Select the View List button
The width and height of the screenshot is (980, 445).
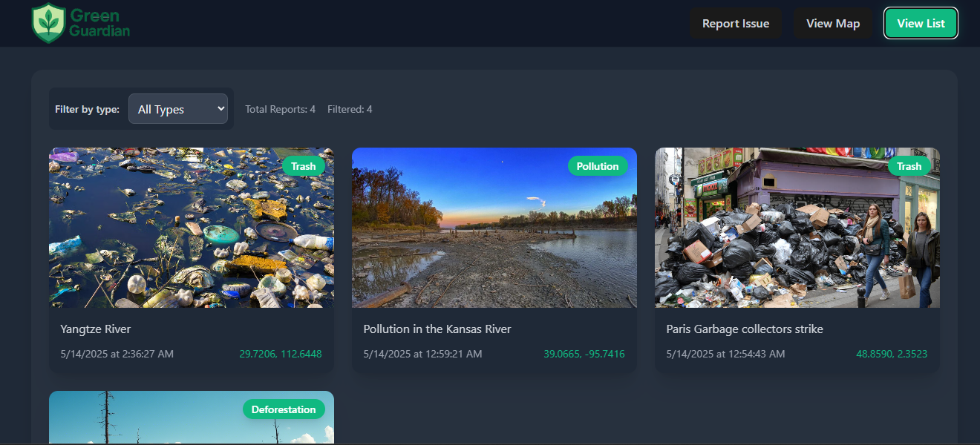[x=921, y=24]
